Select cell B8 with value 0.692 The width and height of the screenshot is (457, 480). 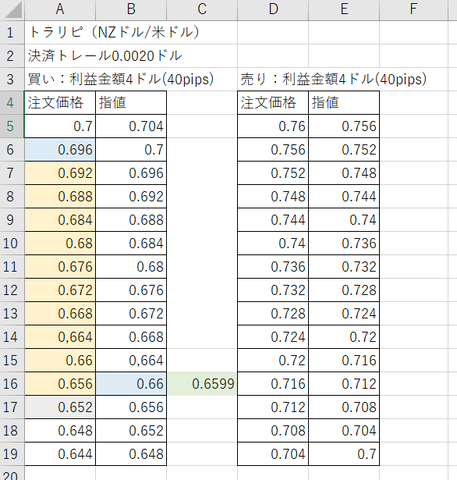[131, 196]
